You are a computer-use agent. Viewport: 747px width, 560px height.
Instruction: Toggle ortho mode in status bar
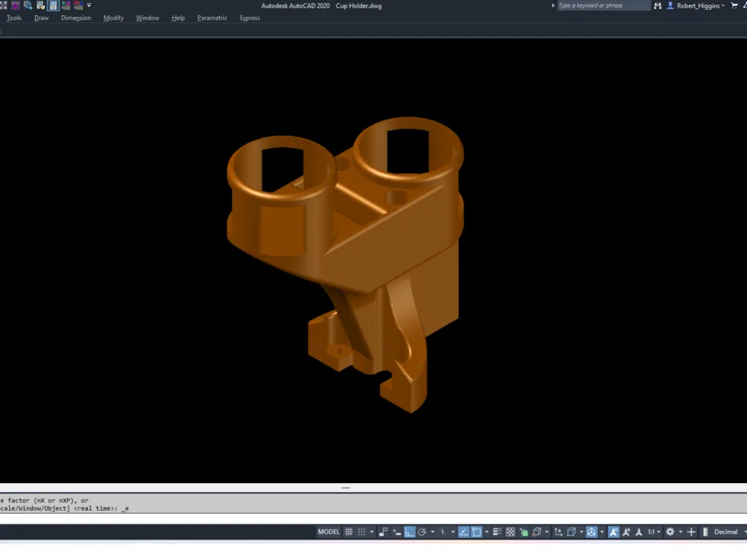click(409, 532)
